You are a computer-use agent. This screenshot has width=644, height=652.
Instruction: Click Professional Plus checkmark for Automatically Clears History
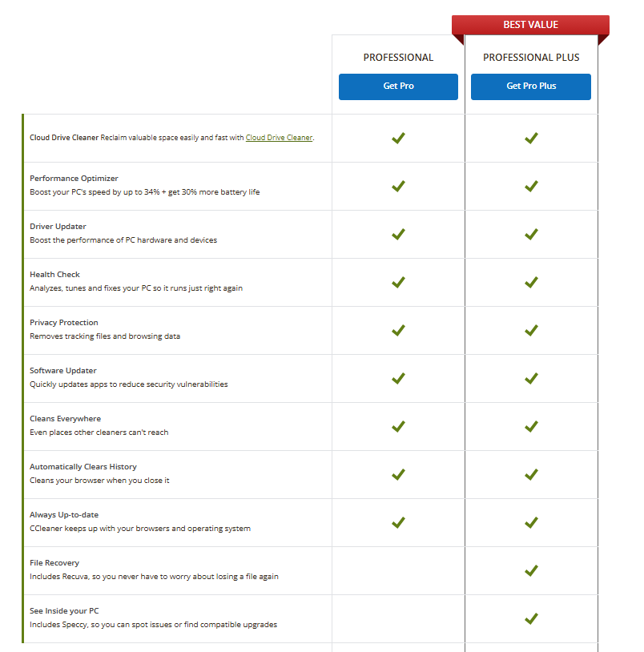pos(530,474)
